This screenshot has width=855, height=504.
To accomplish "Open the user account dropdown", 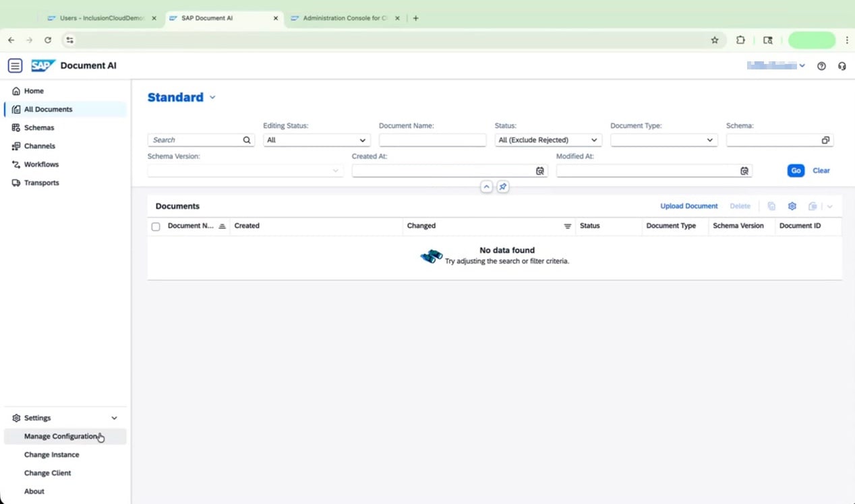I will [x=775, y=66].
